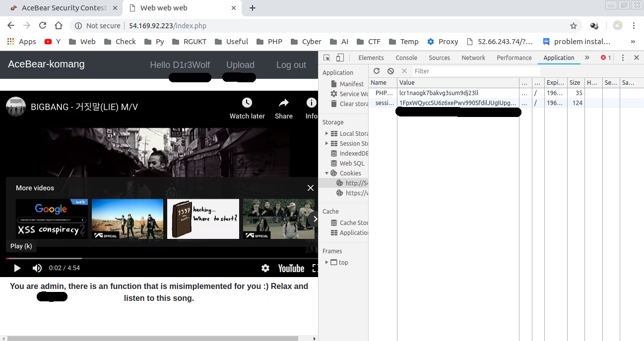
Task: Open the video Info icon
Action: [311, 103]
